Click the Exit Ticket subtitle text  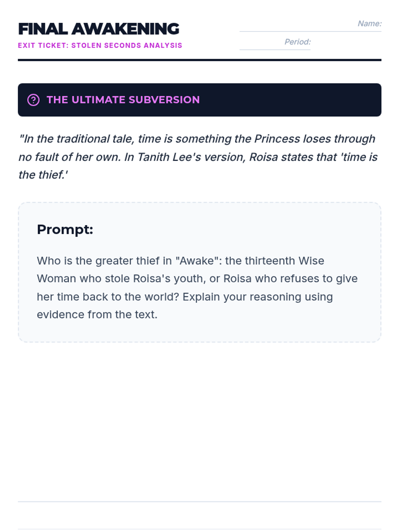coord(100,46)
